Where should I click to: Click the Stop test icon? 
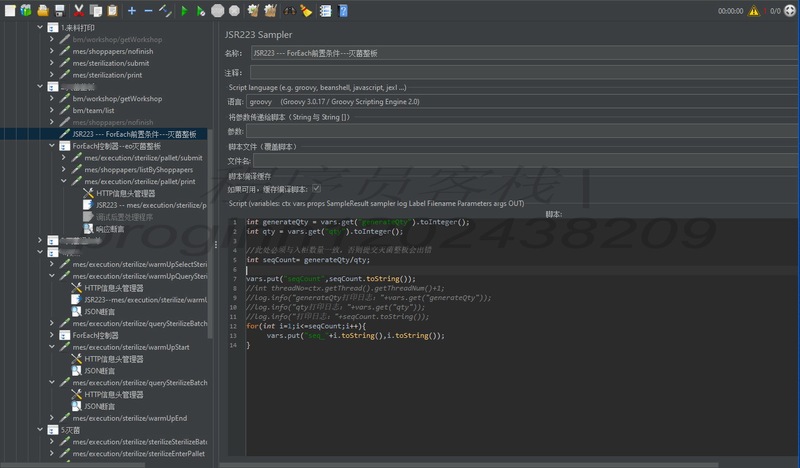217,10
